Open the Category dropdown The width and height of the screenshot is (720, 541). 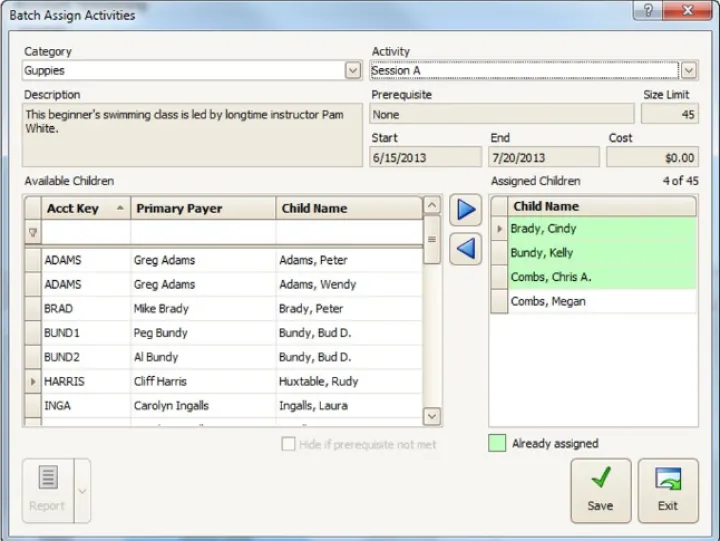[352, 71]
